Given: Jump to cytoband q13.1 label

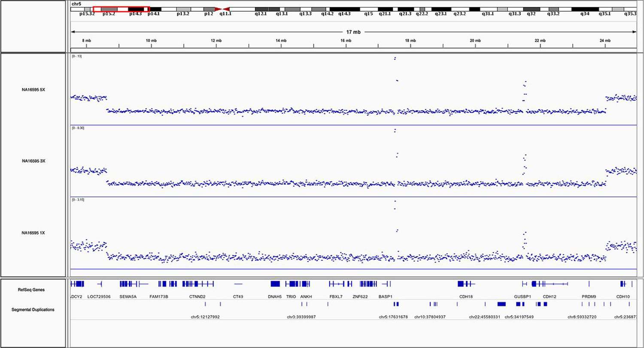Looking at the screenshot, I should tap(282, 14).
